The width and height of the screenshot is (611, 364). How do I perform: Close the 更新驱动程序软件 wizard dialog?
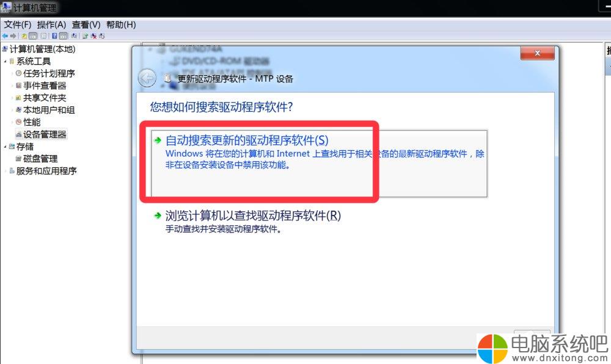tap(537, 53)
